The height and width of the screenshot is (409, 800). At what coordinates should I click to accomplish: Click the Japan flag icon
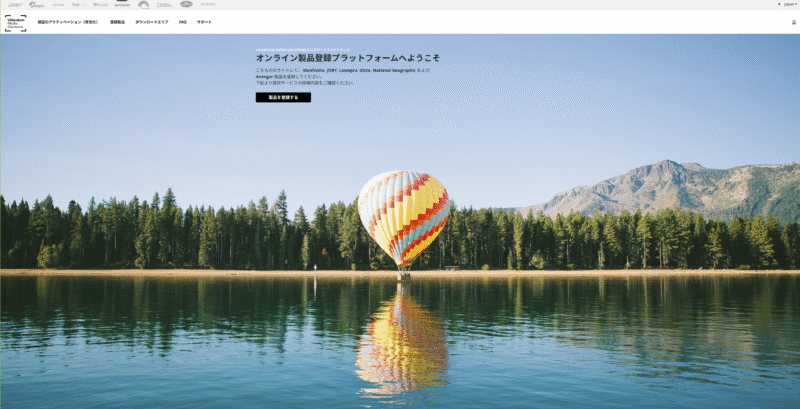pyautogui.click(x=780, y=4)
